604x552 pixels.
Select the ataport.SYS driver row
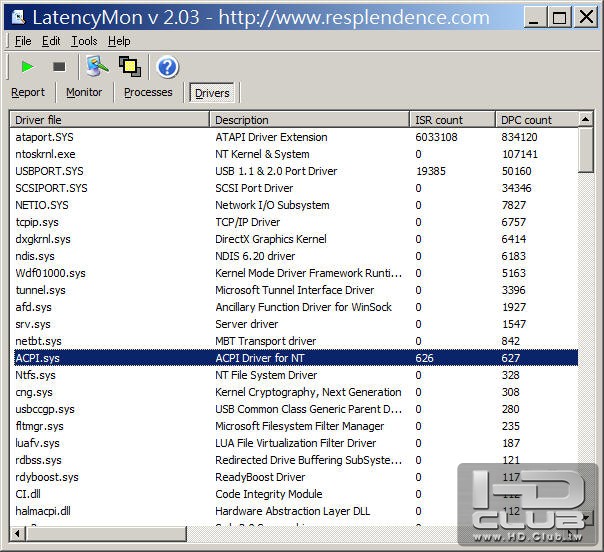click(296, 137)
